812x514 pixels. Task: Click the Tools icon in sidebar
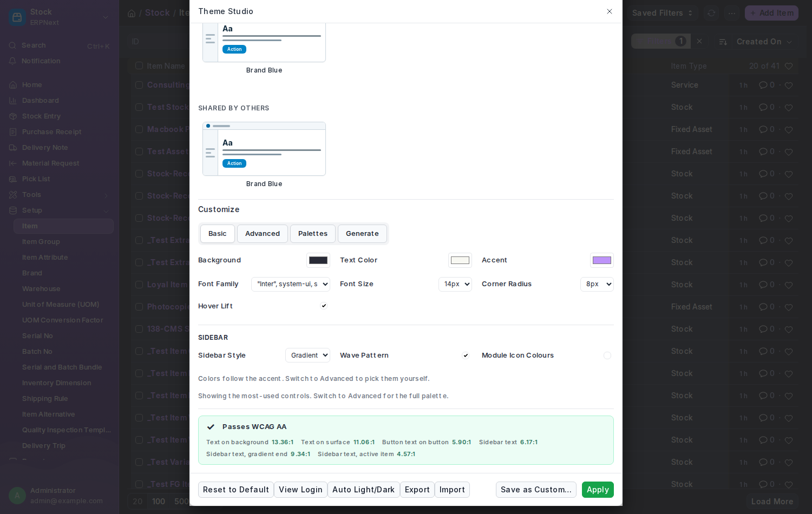pyautogui.click(x=13, y=195)
